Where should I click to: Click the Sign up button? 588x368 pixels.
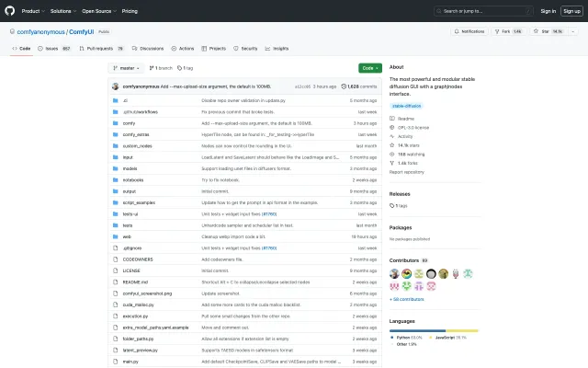(x=571, y=11)
